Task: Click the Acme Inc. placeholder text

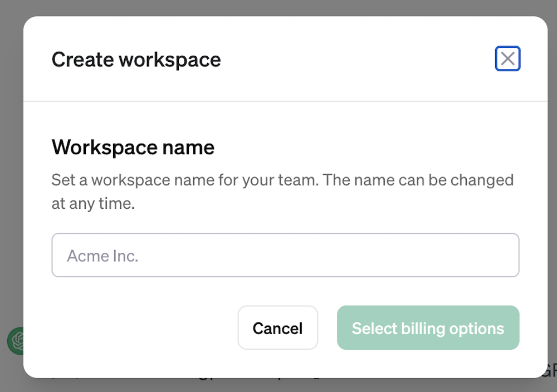Action: point(102,256)
